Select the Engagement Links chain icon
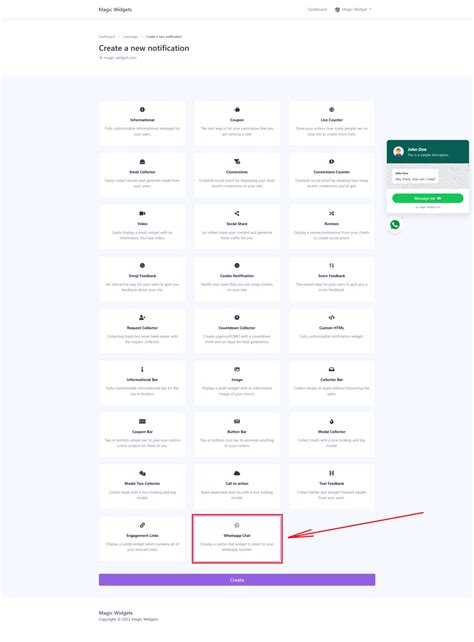This screenshot has height=642, width=474. click(142, 525)
